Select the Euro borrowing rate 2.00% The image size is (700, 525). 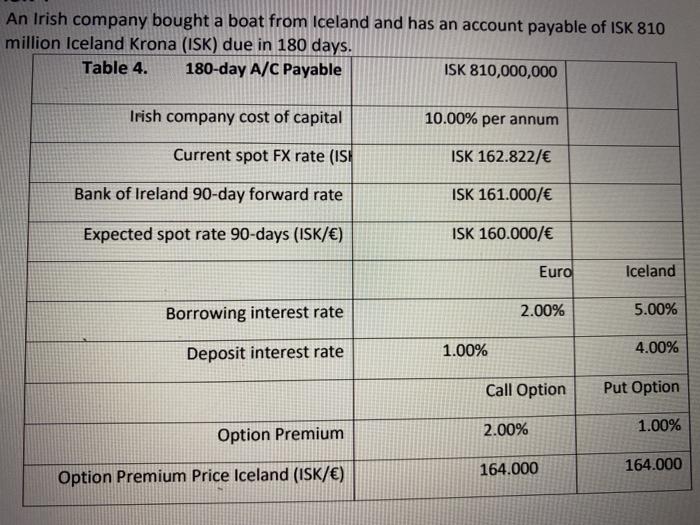click(x=542, y=310)
